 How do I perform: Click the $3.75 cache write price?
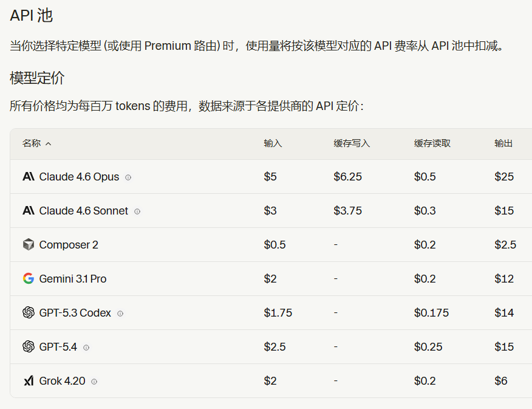pos(348,210)
